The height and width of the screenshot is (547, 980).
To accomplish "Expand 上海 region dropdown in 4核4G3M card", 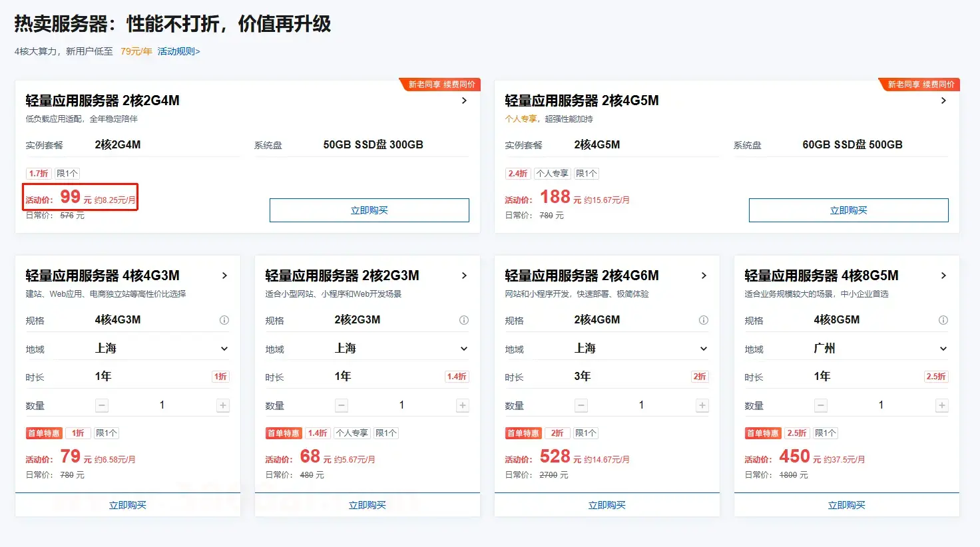I will [x=224, y=349].
